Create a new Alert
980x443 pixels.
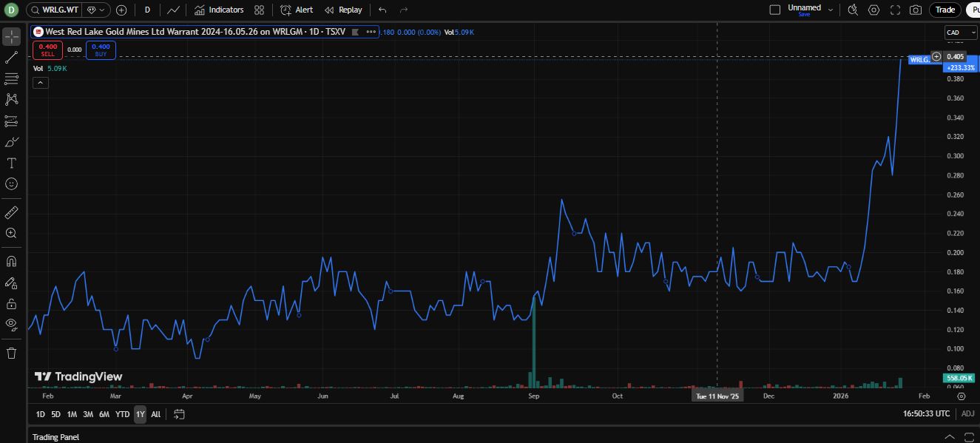[297, 10]
